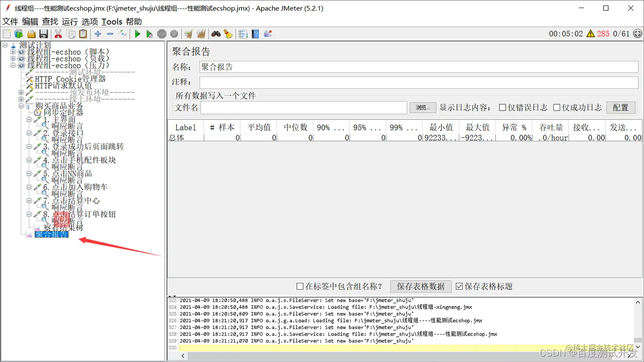Expand 线程组-ecshop（脚本） node
Viewport: 644px width, 362px height.
pyautogui.click(x=13, y=52)
